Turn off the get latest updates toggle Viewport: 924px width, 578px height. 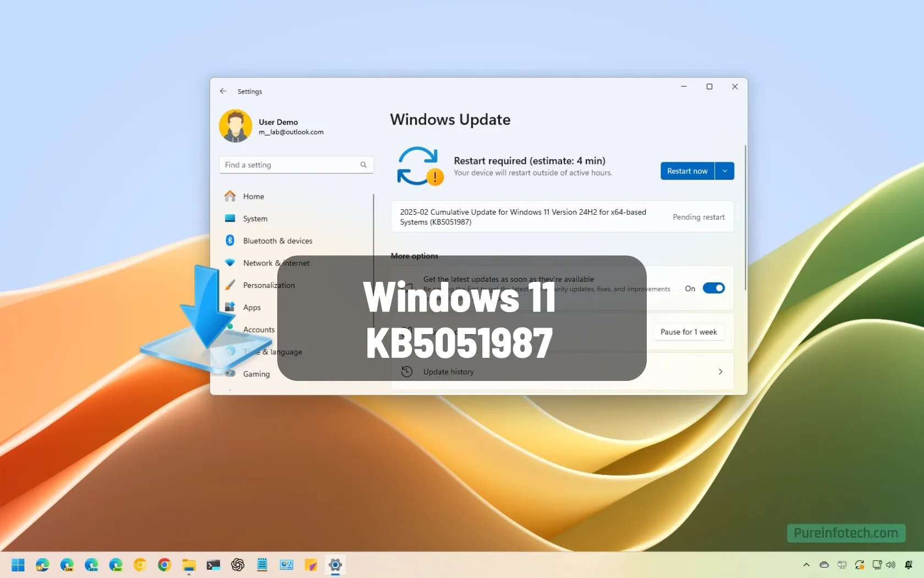pyautogui.click(x=713, y=288)
